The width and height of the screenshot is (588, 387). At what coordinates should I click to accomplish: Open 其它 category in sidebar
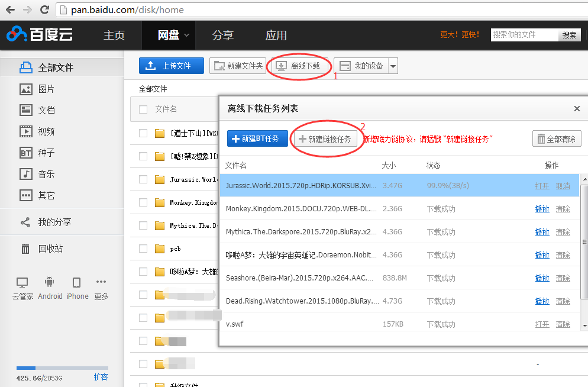pyautogui.click(x=37, y=195)
